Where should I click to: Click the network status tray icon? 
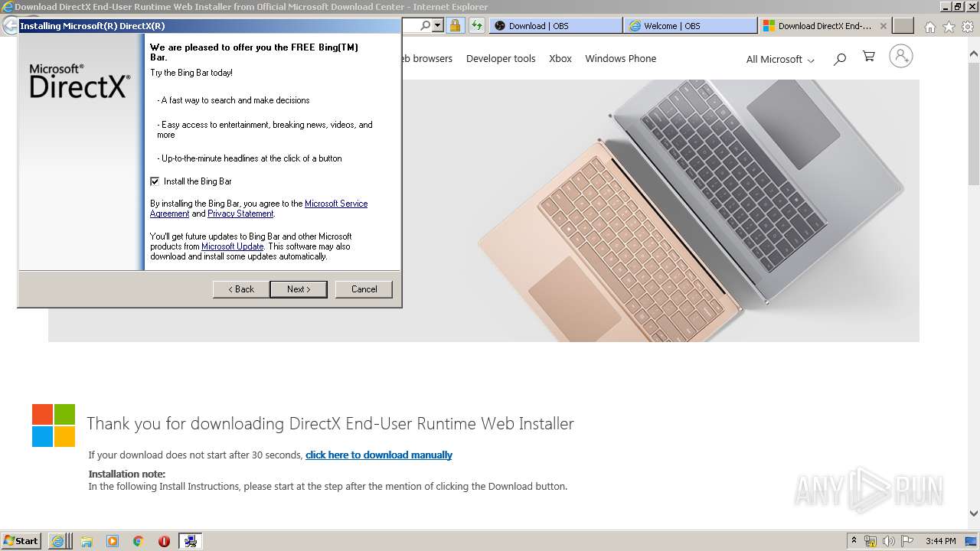[x=871, y=541]
